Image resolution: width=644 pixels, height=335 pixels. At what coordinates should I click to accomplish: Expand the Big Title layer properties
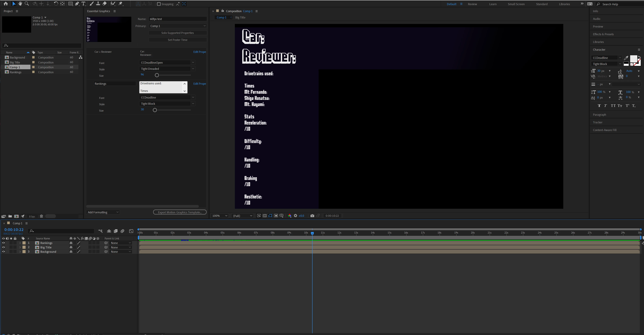[20, 248]
